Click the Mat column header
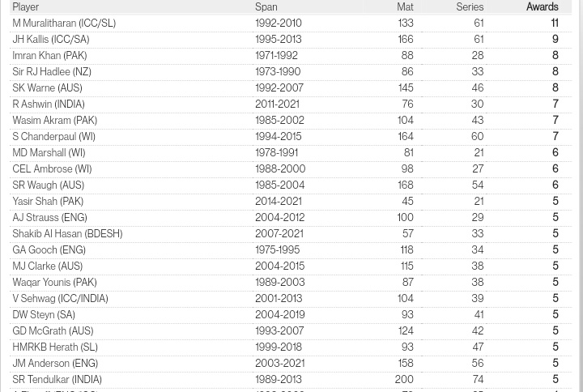The height and width of the screenshot is (392, 583). [405, 7]
